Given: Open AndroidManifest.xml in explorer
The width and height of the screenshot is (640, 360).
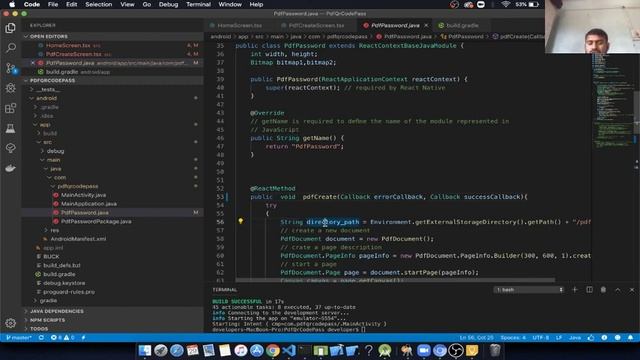Looking at the screenshot, I should 78,239.
